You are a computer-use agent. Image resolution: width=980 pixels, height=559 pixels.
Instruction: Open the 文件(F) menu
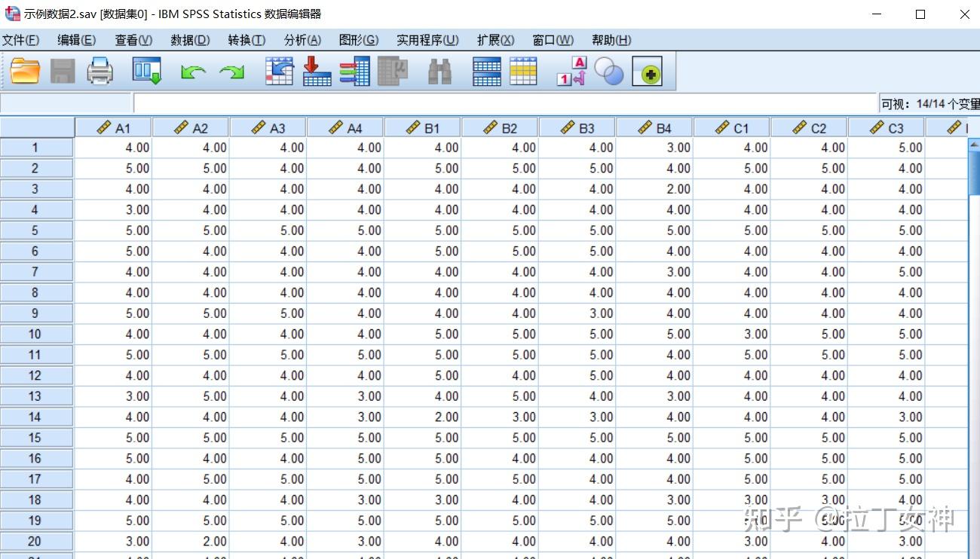(x=20, y=40)
